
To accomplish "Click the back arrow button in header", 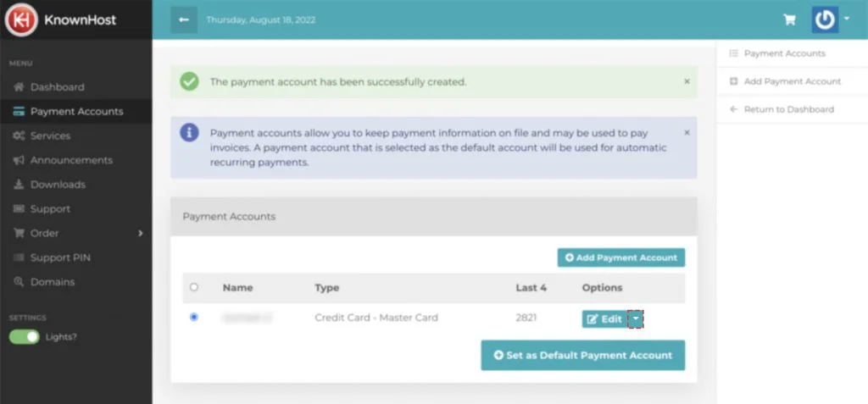I will pyautogui.click(x=184, y=20).
